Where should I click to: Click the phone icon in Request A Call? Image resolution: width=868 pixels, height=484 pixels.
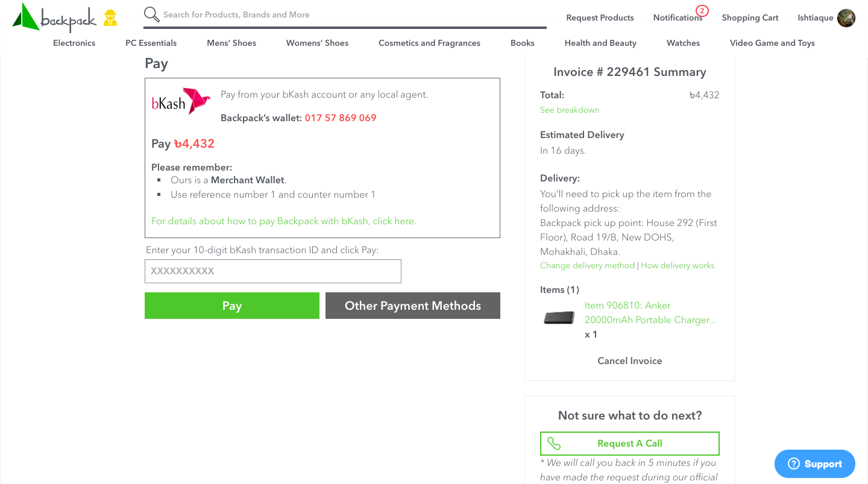(x=554, y=444)
